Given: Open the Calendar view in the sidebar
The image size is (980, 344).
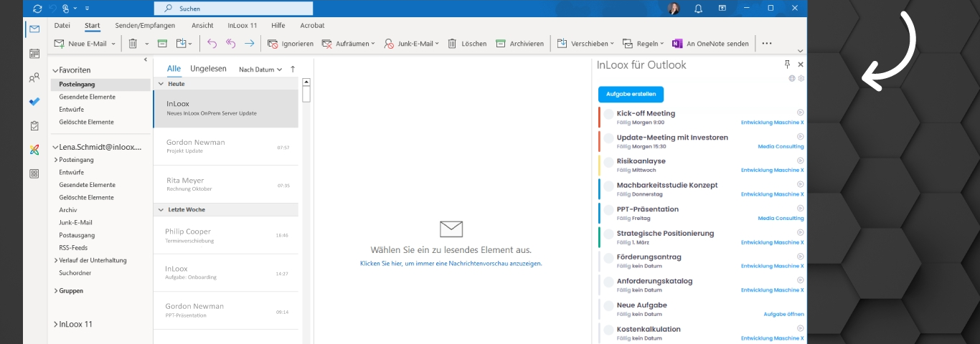Looking at the screenshot, I should tap(34, 54).
